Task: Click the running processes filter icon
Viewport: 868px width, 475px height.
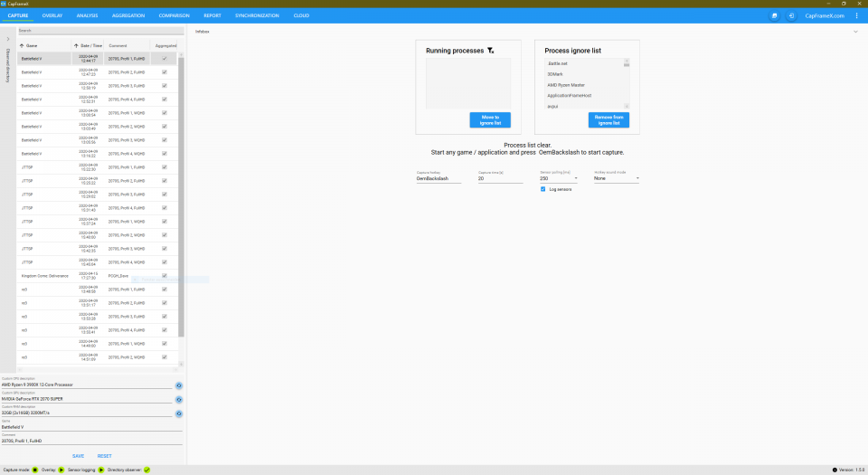Action: [490, 51]
